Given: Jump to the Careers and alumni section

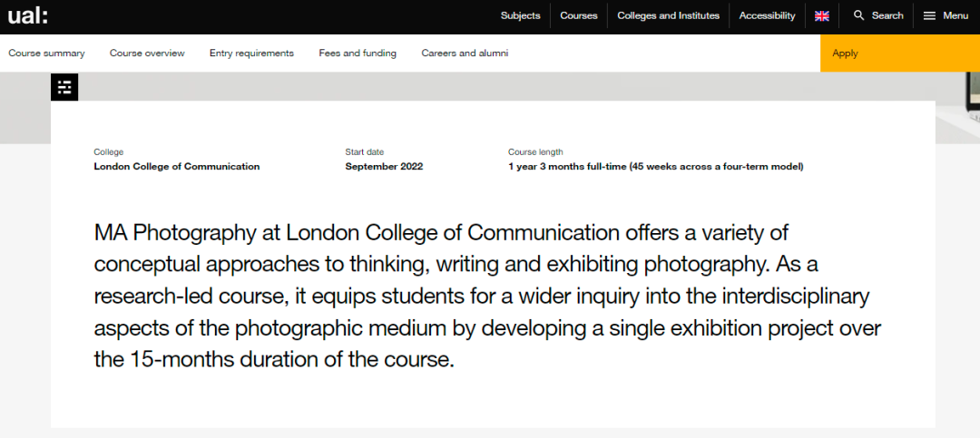Looking at the screenshot, I should (465, 54).
